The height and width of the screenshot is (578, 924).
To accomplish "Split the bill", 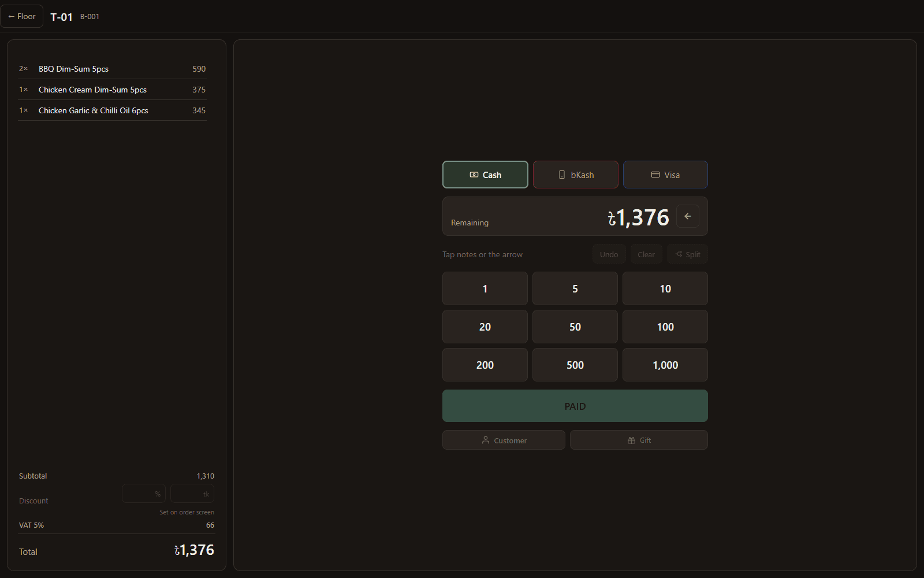I will (687, 254).
